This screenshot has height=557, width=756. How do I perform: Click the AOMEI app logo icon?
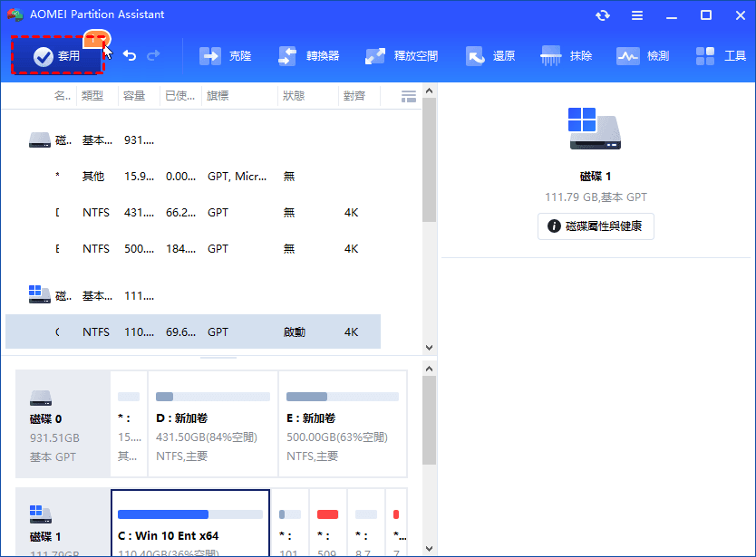[15, 14]
